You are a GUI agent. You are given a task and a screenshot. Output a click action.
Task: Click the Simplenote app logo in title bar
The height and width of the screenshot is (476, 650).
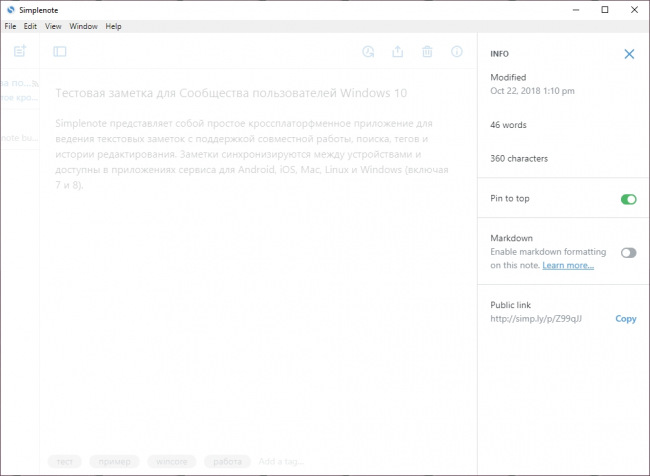point(11,10)
